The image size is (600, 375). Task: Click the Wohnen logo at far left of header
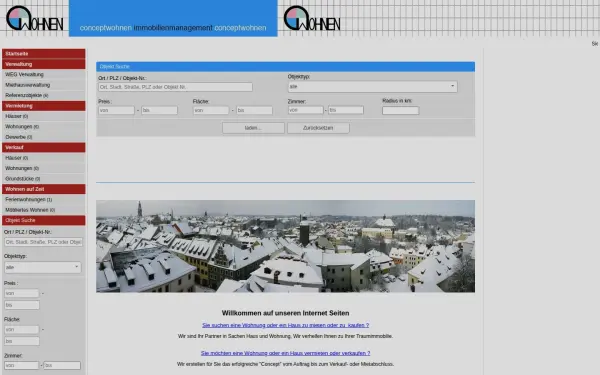[34, 18]
